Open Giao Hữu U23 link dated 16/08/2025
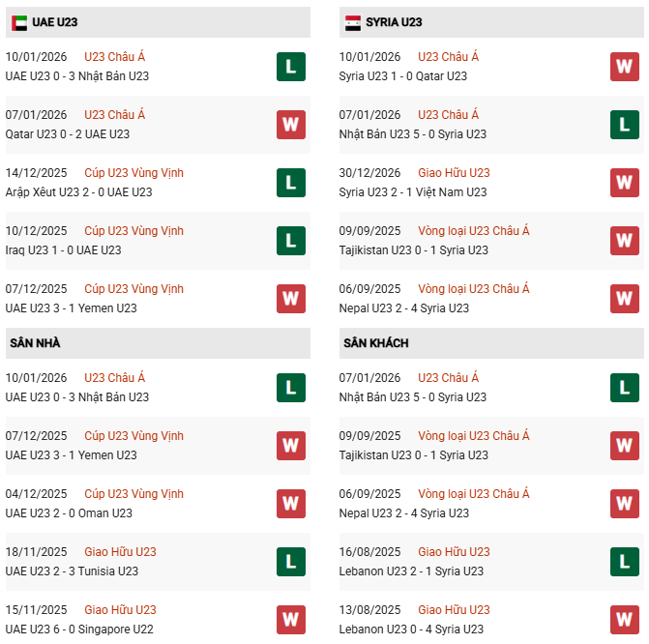 point(454,552)
